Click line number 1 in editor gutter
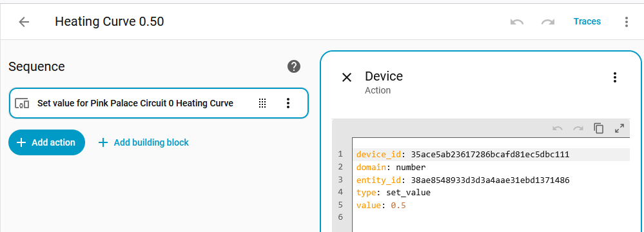The height and width of the screenshot is (232, 644). point(340,154)
